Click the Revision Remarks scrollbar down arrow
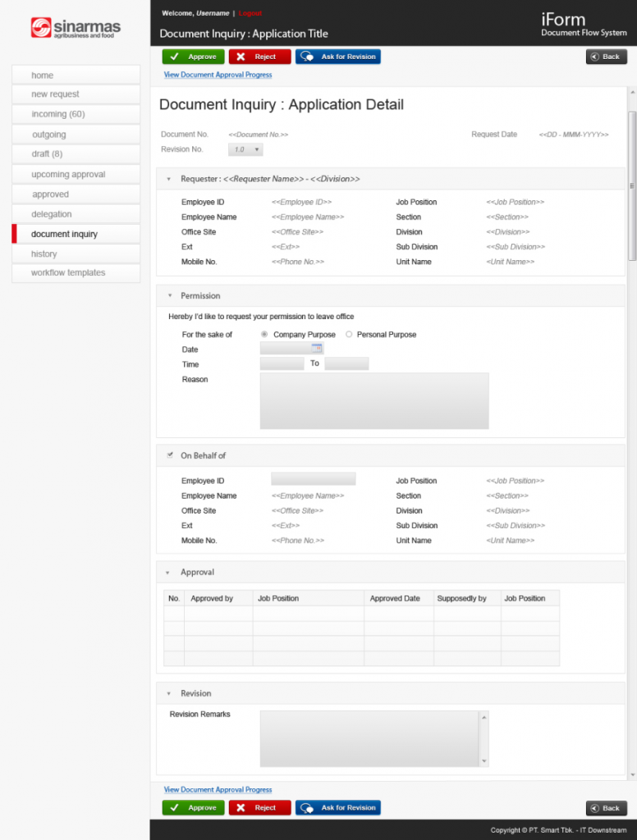The height and width of the screenshot is (840, 637). tap(483, 761)
